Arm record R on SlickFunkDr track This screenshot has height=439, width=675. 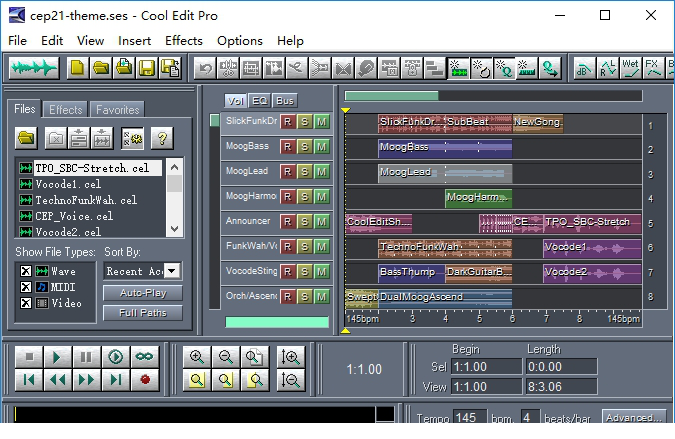point(288,122)
